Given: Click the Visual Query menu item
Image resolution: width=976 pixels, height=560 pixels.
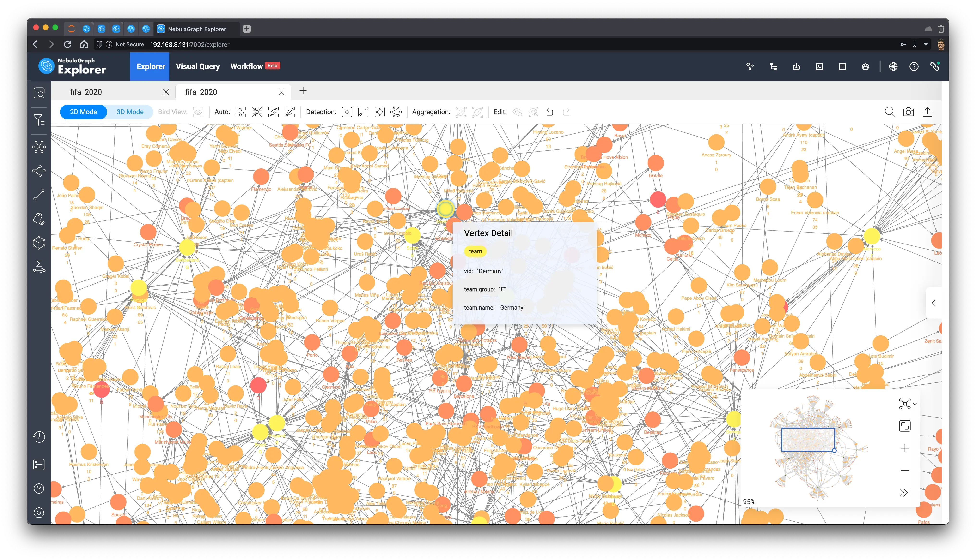Looking at the screenshot, I should coord(198,66).
